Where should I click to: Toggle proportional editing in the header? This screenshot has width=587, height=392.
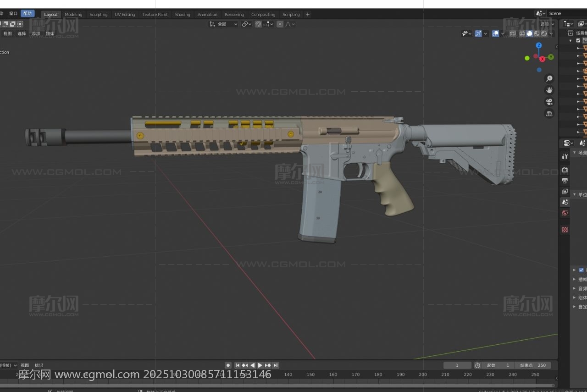coord(280,24)
